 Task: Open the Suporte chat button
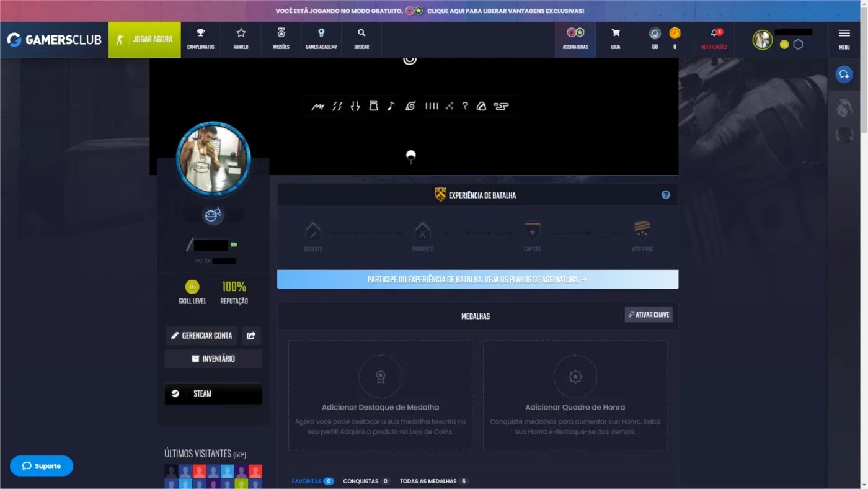[x=42, y=466]
